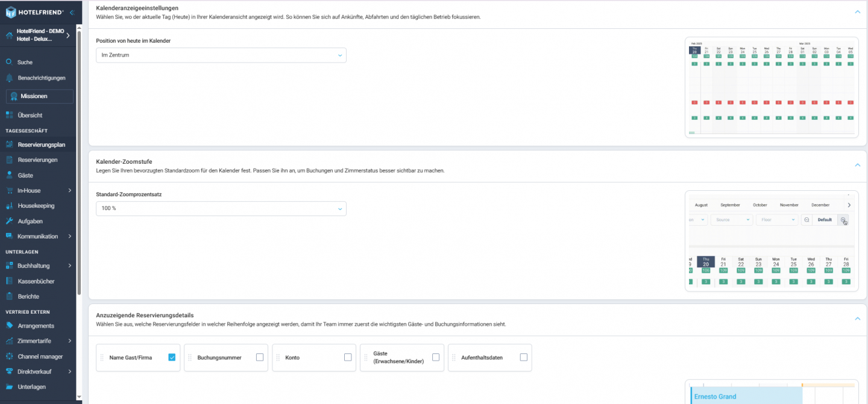
Task: Tick the Aufenthaltsdaten checkbox
Action: [524, 357]
